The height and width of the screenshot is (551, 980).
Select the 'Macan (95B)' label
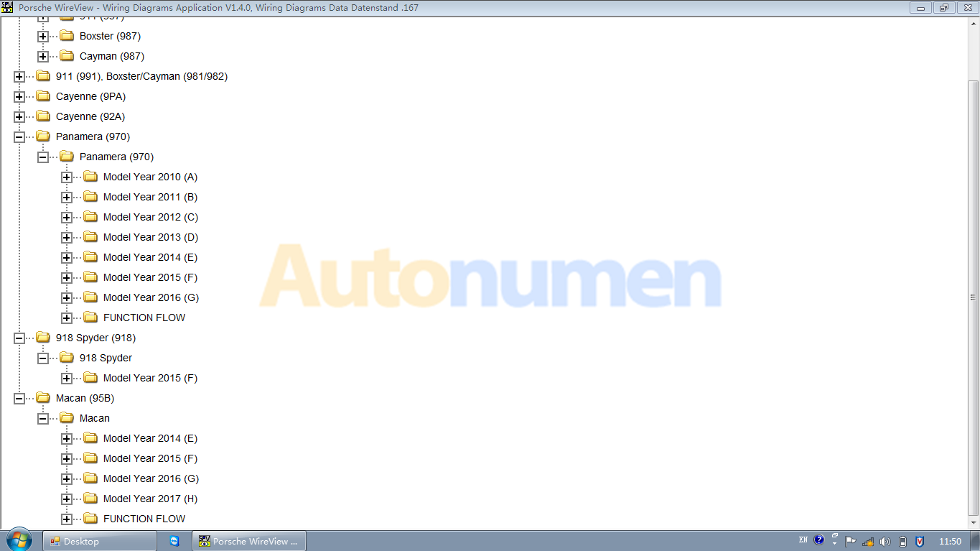click(85, 398)
